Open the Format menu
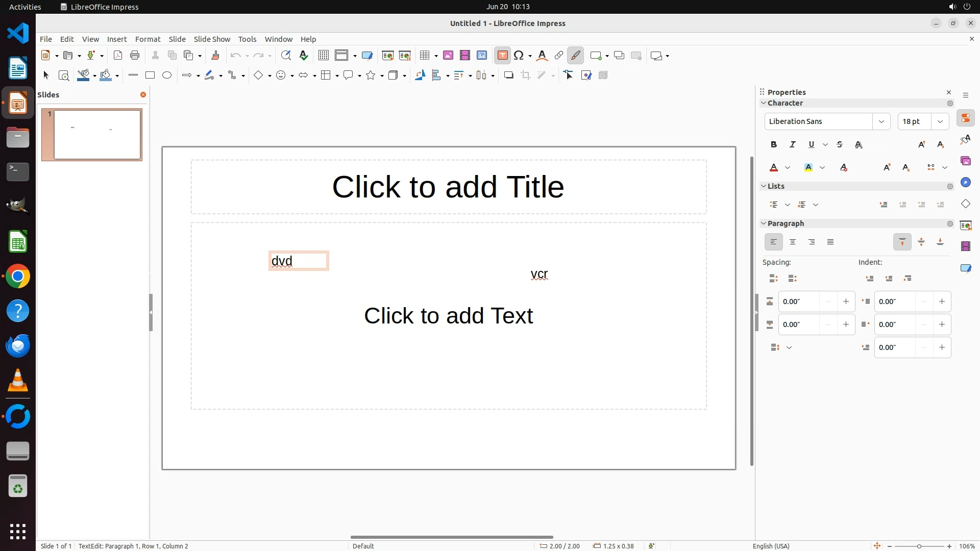 (x=148, y=39)
